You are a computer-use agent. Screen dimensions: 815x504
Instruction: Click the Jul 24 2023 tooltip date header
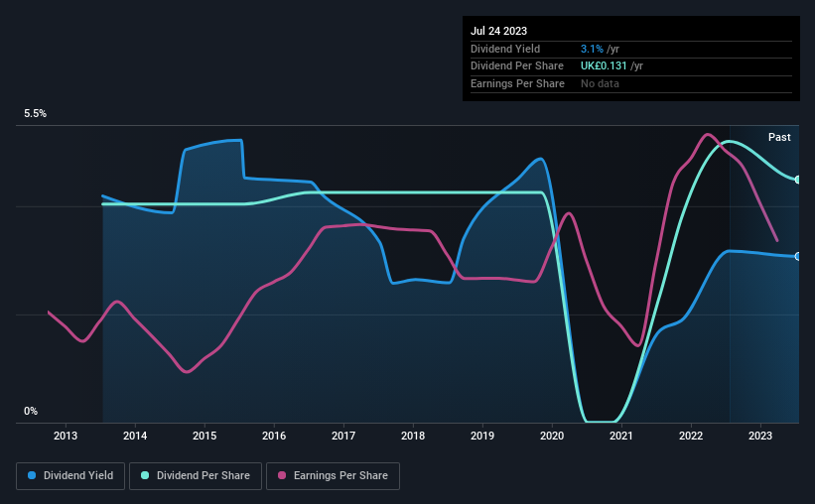point(499,31)
